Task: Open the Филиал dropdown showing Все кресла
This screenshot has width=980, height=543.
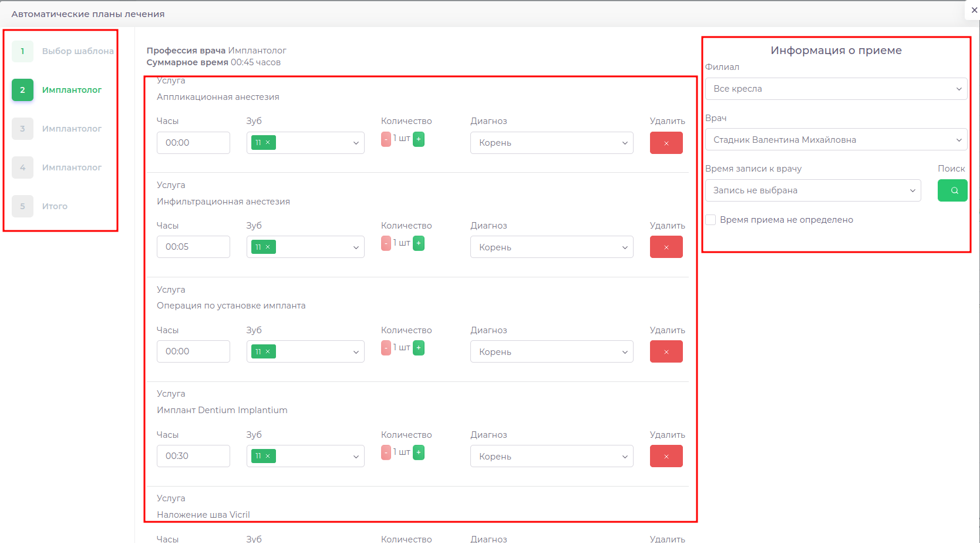Action: click(x=836, y=89)
